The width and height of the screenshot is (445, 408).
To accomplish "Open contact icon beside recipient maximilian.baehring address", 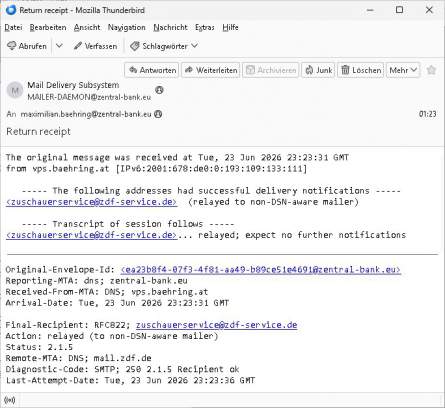I will (x=158, y=114).
